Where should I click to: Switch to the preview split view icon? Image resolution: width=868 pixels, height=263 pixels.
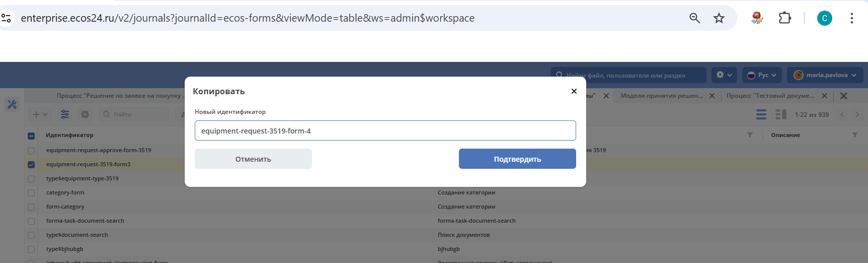click(780, 114)
